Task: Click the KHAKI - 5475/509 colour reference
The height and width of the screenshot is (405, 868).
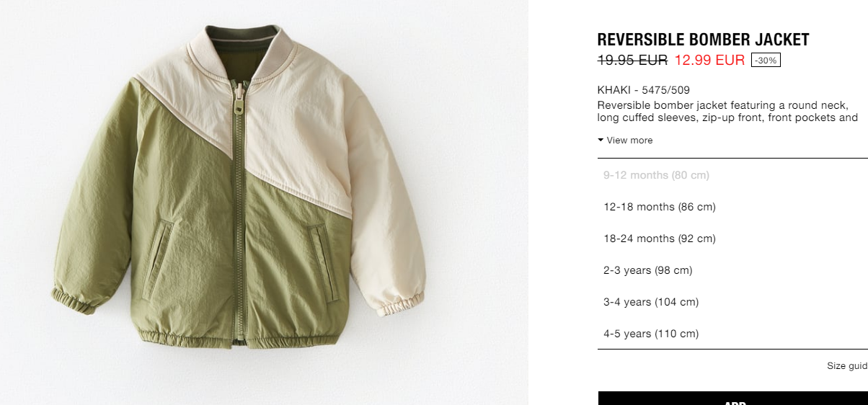Action: tap(644, 90)
